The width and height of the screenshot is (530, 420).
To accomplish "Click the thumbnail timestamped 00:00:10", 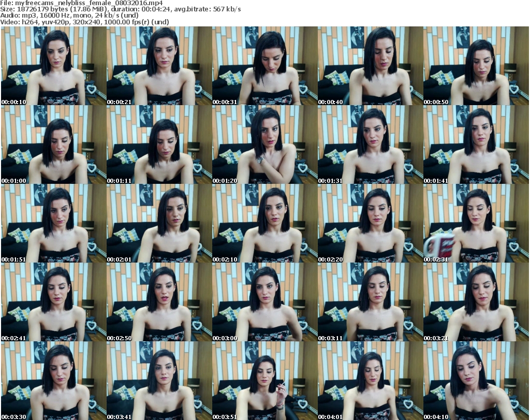I will click(53, 66).
